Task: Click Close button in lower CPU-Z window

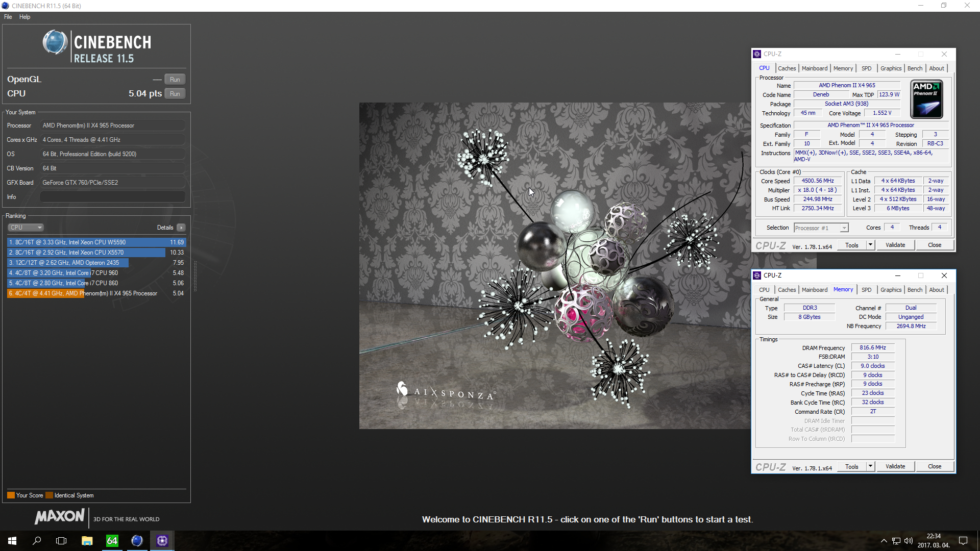Action: 935,467
